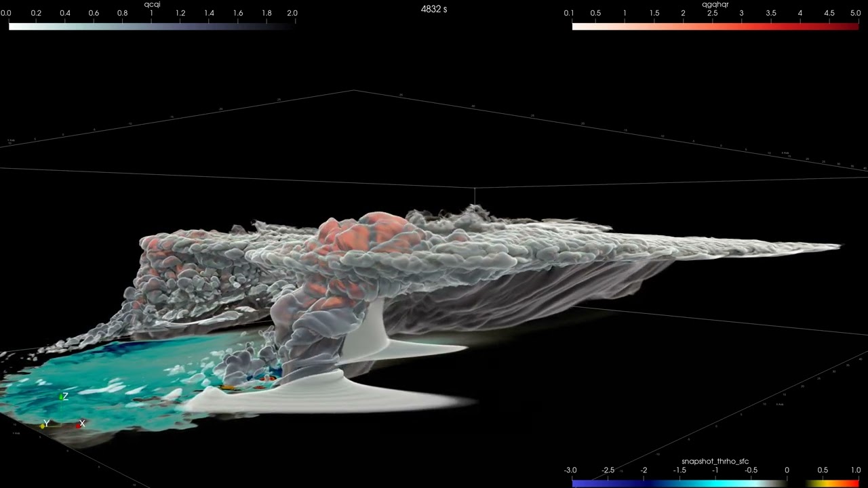The image size is (868, 488).
Task: Click the -3.0 tick on snapshot_thrho_sfc legend
Action: coord(570,470)
